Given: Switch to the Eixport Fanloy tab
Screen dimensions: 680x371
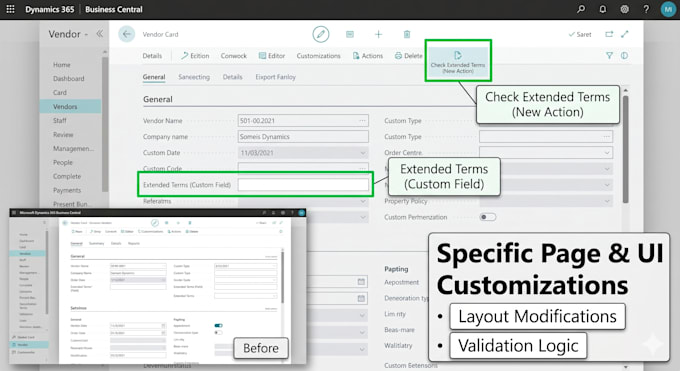Looking at the screenshot, I should click(275, 77).
